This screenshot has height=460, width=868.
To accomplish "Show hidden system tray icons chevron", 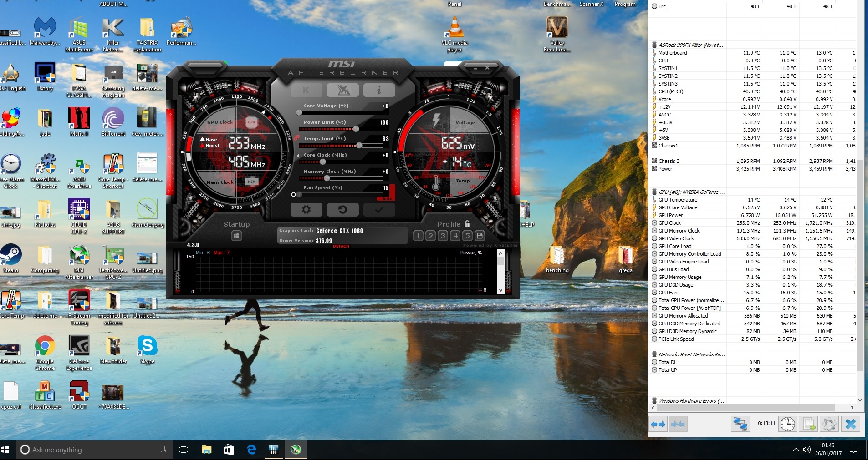I will point(796,450).
